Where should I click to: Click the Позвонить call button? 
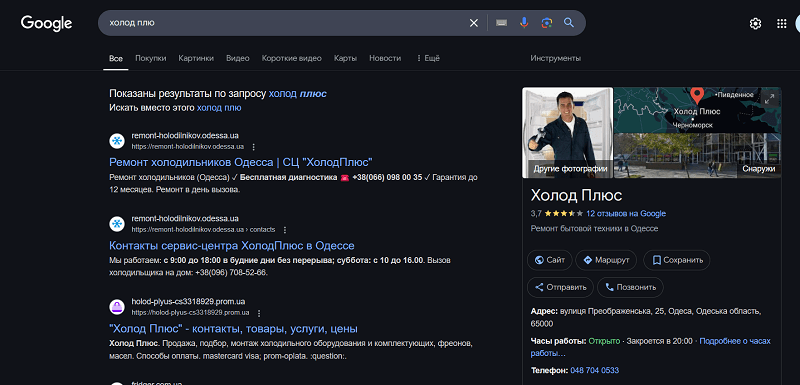pyautogui.click(x=630, y=287)
